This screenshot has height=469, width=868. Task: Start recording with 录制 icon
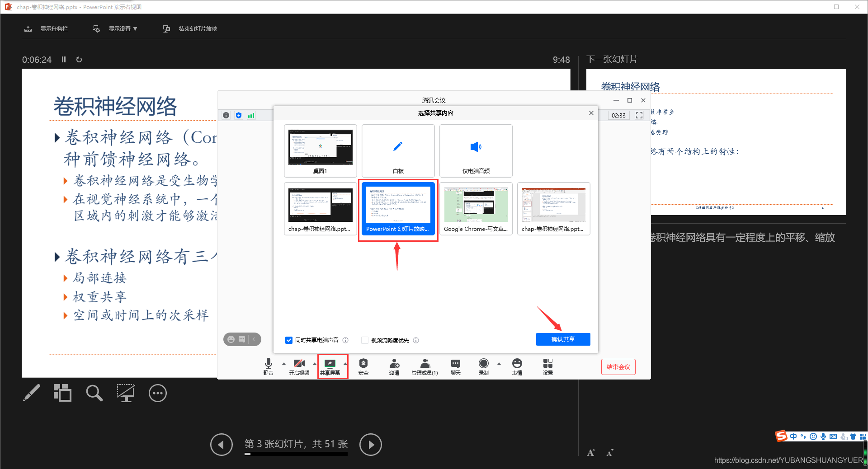[x=484, y=366]
